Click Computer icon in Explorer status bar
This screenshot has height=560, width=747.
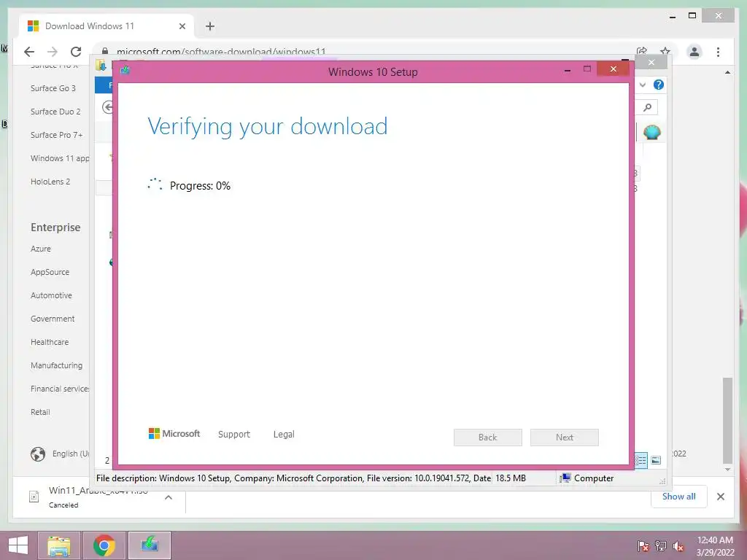point(565,478)
